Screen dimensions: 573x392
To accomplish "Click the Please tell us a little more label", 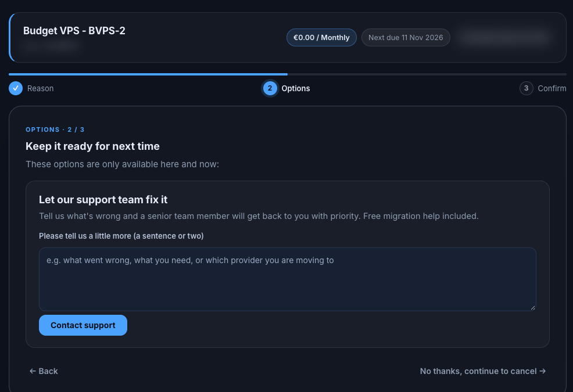I will [121, 236].
